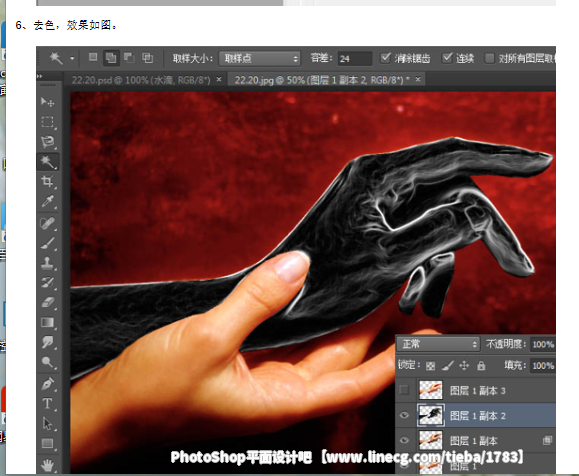Select the Clone Stamp tool

pos(48,263)
